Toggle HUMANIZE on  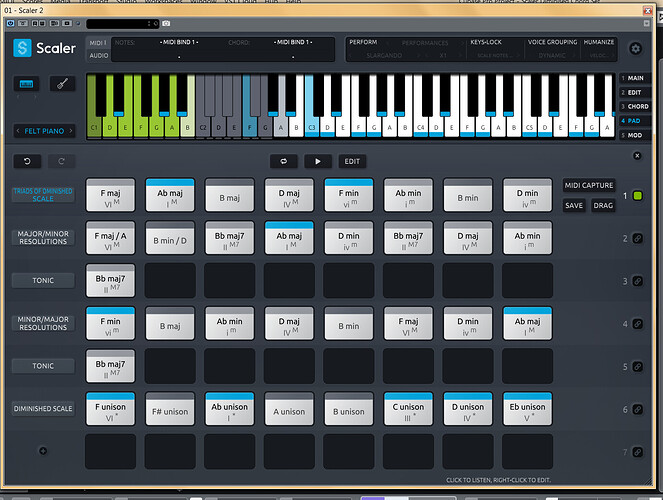tap(599, 42)
